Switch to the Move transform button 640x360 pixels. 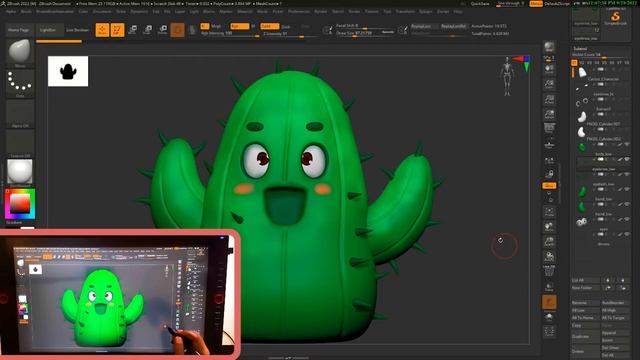pos(133,29)
